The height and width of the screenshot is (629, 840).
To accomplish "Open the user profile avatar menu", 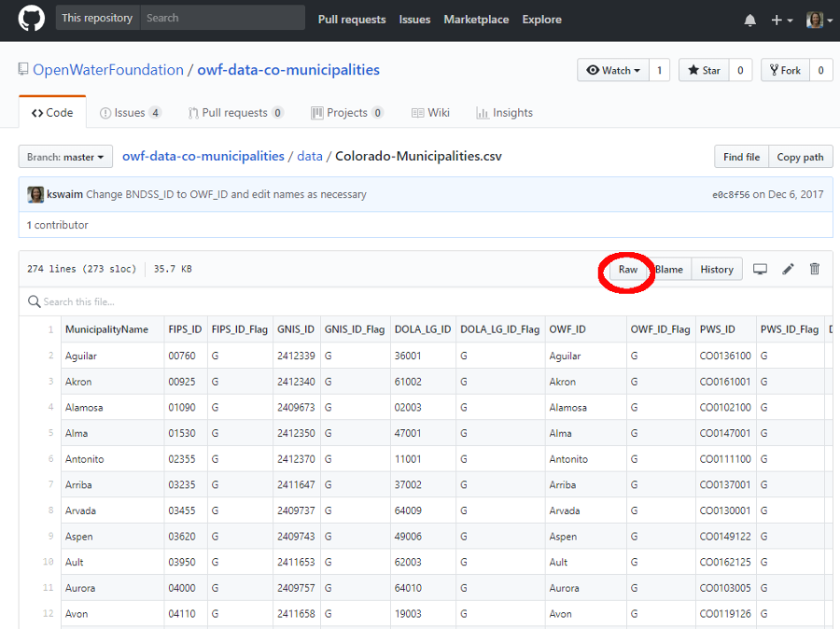I will pyautogui.click(x=819, y=20).
